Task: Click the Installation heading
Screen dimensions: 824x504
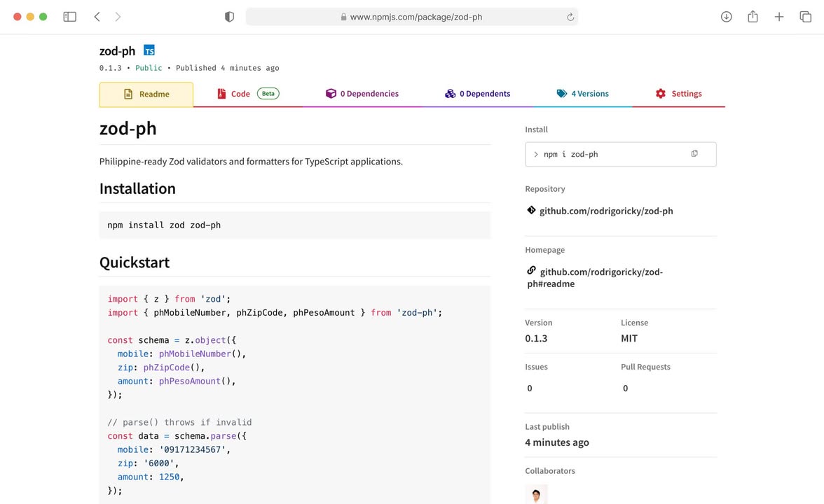Action: point(137,188)
